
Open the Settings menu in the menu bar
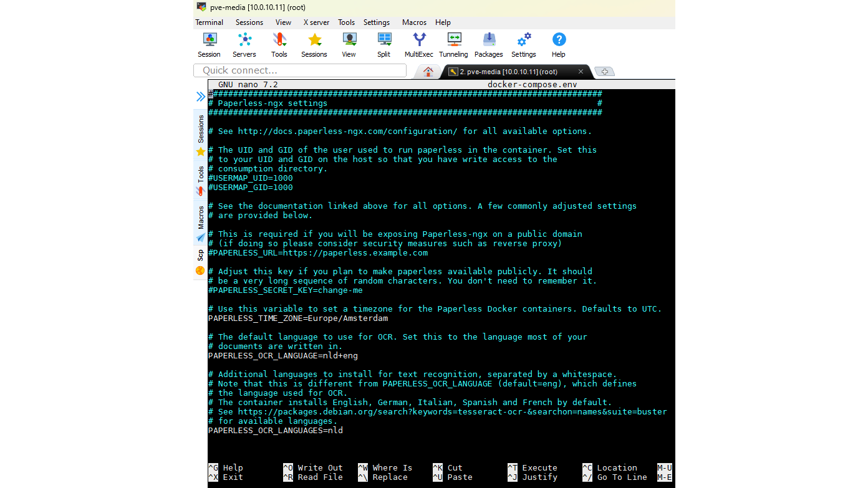tap(377, 22)
